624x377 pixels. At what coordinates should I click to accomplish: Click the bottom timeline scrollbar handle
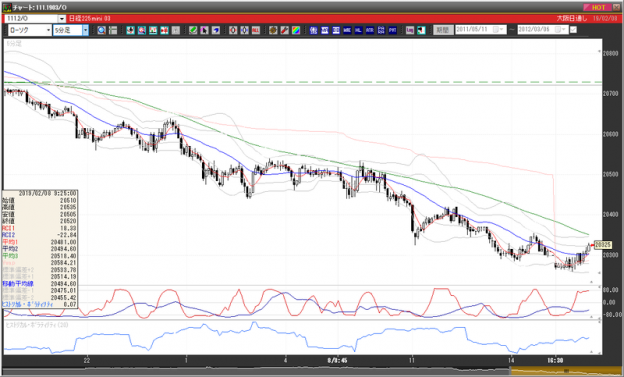coord(564,372)
